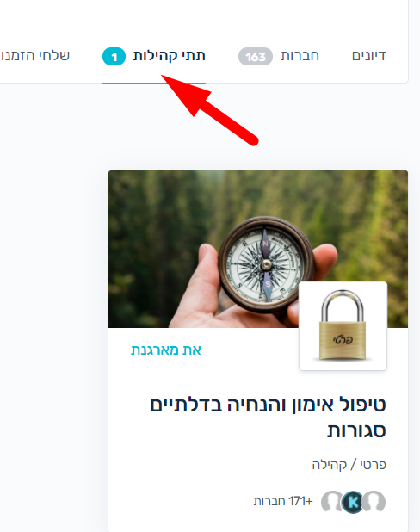This screenshot has height=532, width=420.
Task: Click the word פרטי on the padlock
Action: tap(343, 340)
